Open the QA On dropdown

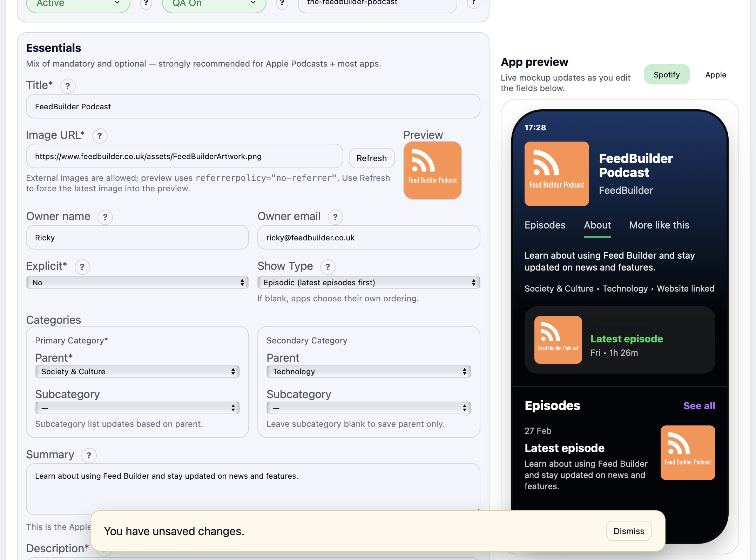point(214,4)
